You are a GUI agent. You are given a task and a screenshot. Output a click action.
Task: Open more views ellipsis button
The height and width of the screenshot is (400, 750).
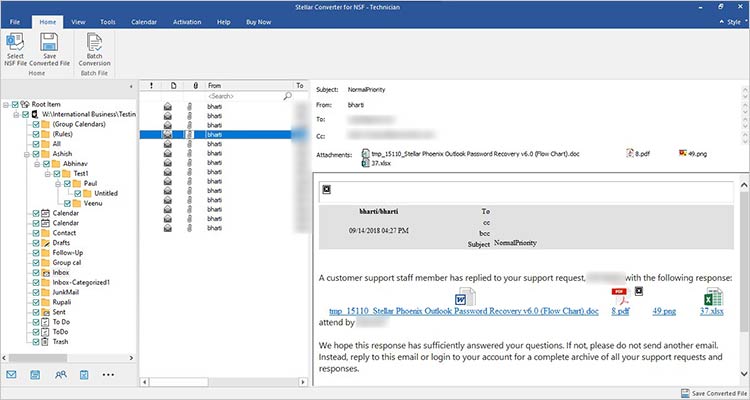point(108,375)
